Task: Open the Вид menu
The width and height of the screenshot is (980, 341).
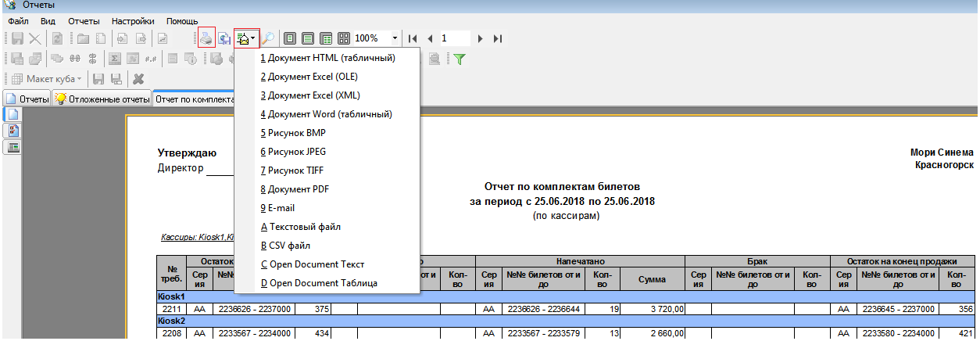Action: coord(48,21)
